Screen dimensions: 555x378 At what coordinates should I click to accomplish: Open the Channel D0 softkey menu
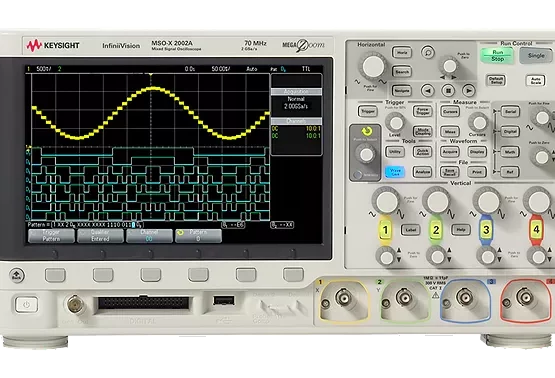pos(149,236)
